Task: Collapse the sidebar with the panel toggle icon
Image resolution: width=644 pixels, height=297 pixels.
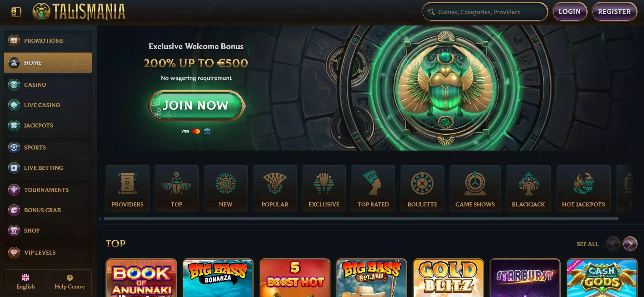Action: coord(16,12)
